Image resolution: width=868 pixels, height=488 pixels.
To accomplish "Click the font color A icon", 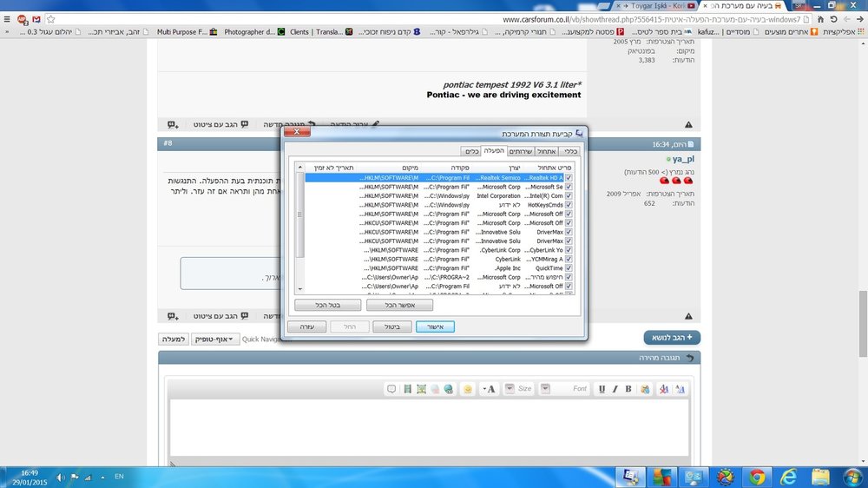I will point(491,389).
